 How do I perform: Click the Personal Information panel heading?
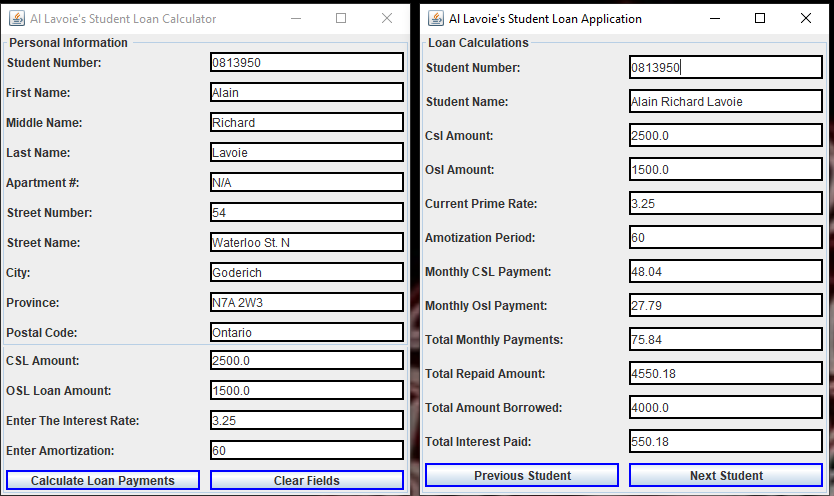(69, 43)
